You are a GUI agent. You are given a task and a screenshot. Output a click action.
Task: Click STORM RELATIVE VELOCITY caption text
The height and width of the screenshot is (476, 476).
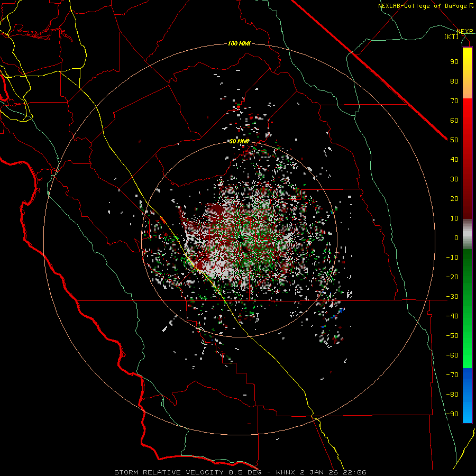tap(169, 472)
